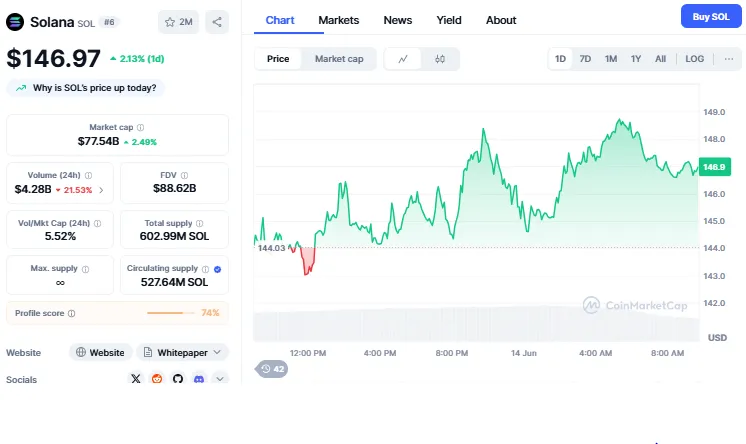746x444 pixels.
Task: Click info icon beside Market cap label
Action: coord(140,128)
